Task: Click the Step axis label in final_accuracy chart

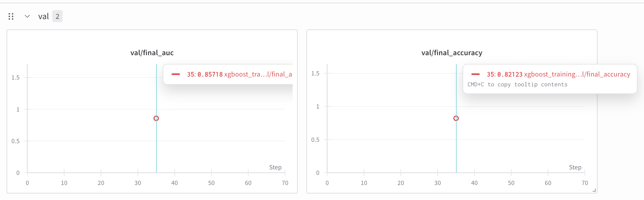Action: [575, 167]
